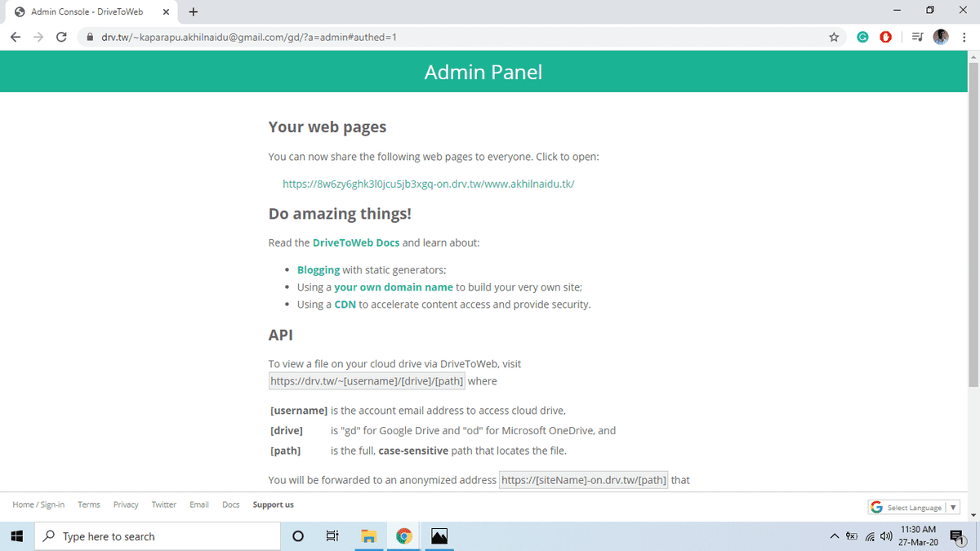Click the Windows Start button
The width and height of the screenshot is (980, 551).
point(16,536)
